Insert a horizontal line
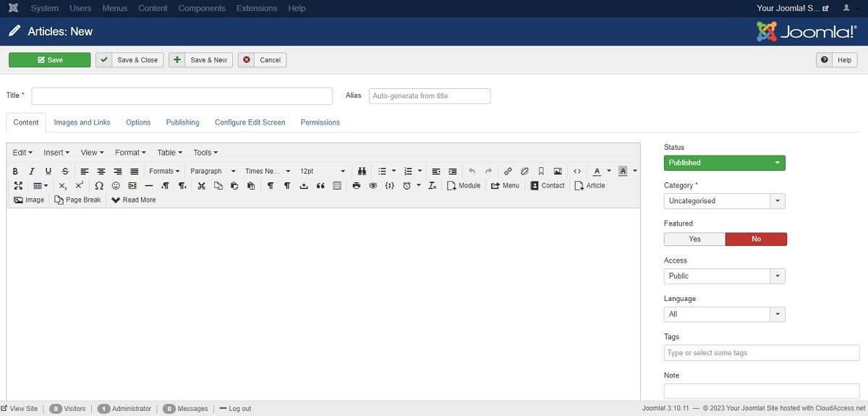This screenshot has height=416, width=868. click(x=149, y=186)
